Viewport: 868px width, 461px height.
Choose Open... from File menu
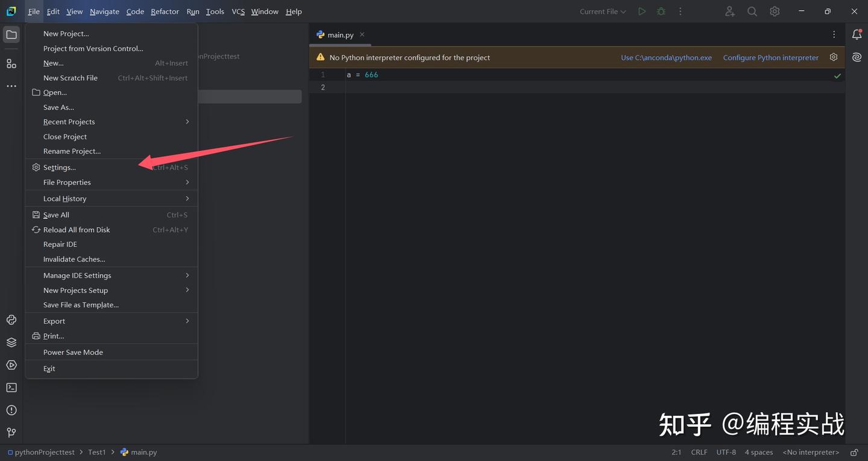click(x=112, y=92)
